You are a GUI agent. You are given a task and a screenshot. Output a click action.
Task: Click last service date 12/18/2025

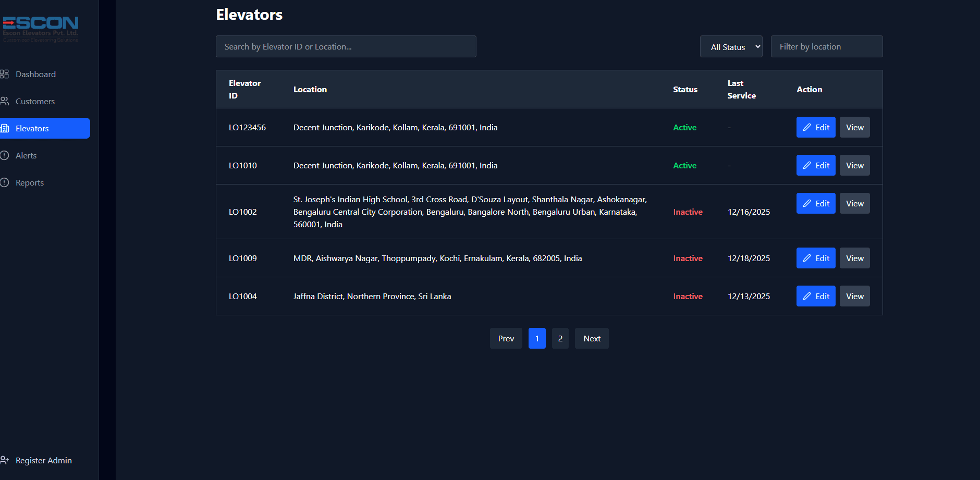click(x=749, y=258)
